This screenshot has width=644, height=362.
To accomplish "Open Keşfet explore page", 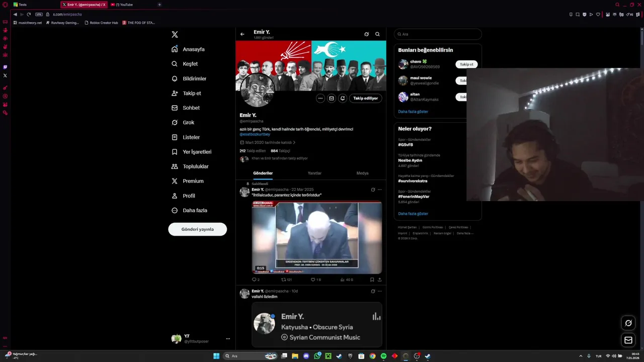I will pyautogui.click(x=185, y=64).
